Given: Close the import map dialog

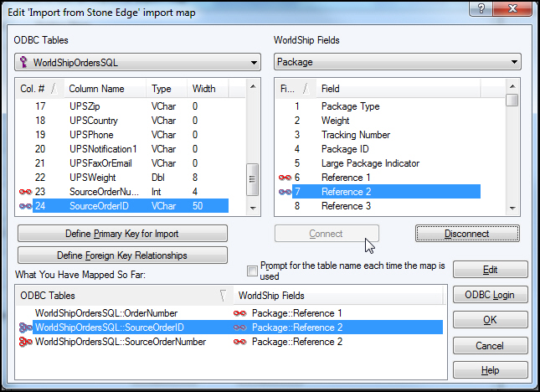Looking at the screenshot, I should (512, 8).
